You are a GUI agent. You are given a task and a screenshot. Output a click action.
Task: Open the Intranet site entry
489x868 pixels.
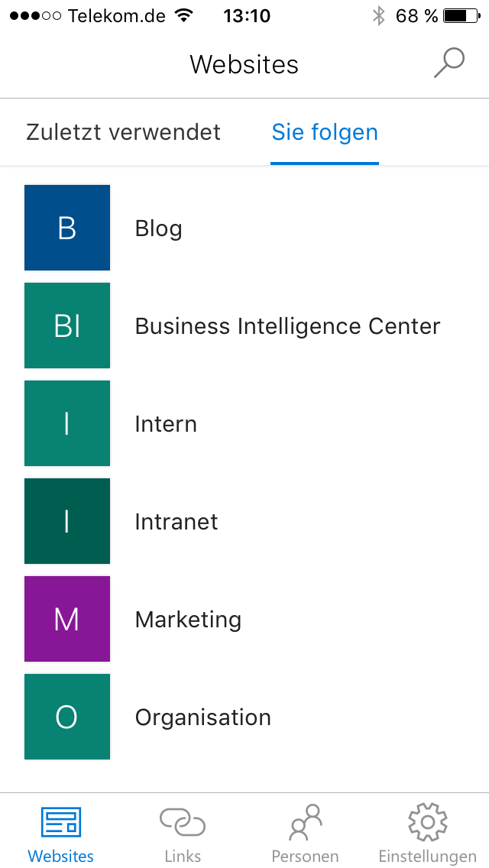pos(176,522)
